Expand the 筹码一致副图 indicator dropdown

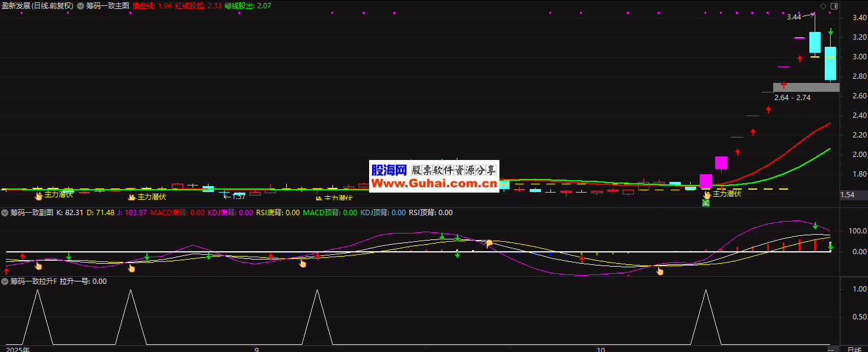[x=5, y=212]
